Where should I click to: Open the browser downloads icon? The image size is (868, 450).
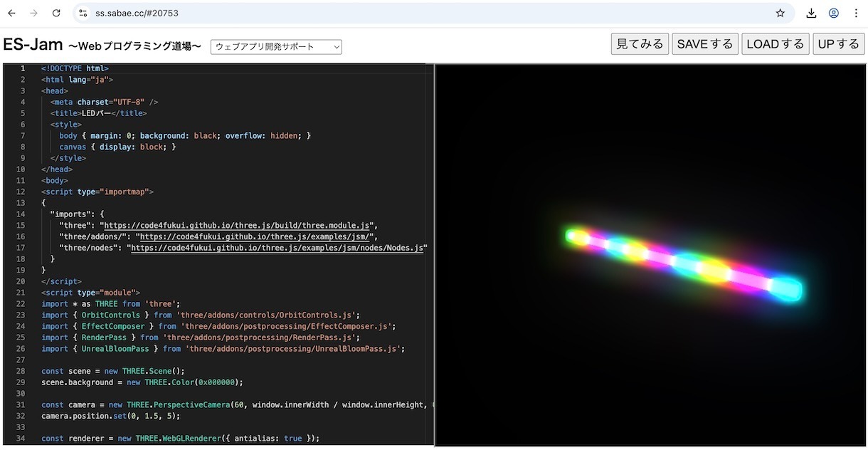(811, 13)
